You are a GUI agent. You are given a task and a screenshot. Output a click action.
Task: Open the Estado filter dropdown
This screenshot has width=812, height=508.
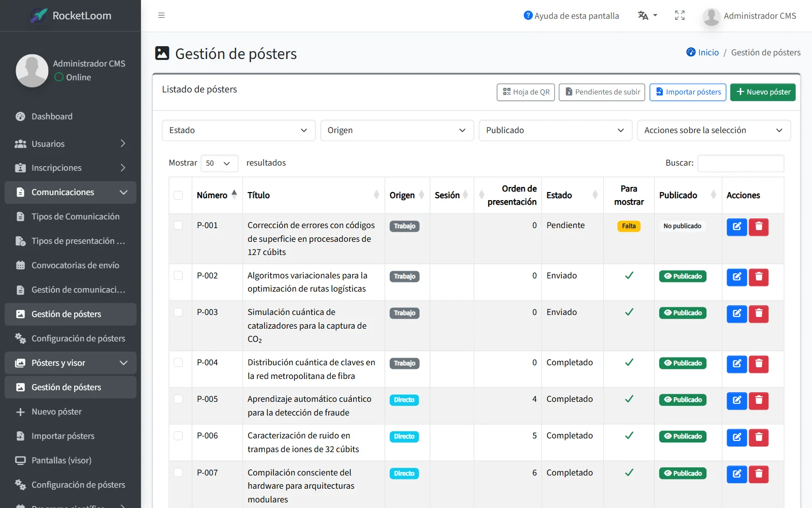239,130
